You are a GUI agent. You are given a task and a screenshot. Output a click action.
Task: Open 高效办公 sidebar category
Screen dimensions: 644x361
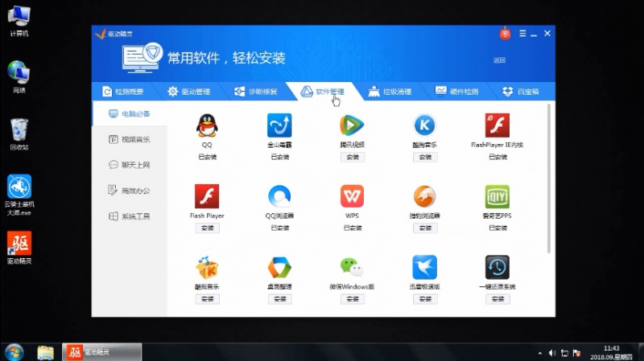click(x=130, y=191)
